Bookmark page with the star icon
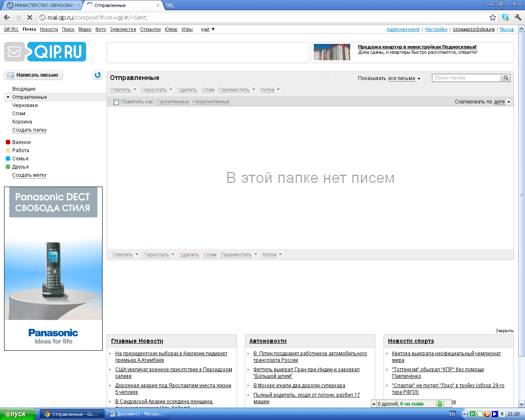This screenshot has width=525, height=420. tap(493, 17)
